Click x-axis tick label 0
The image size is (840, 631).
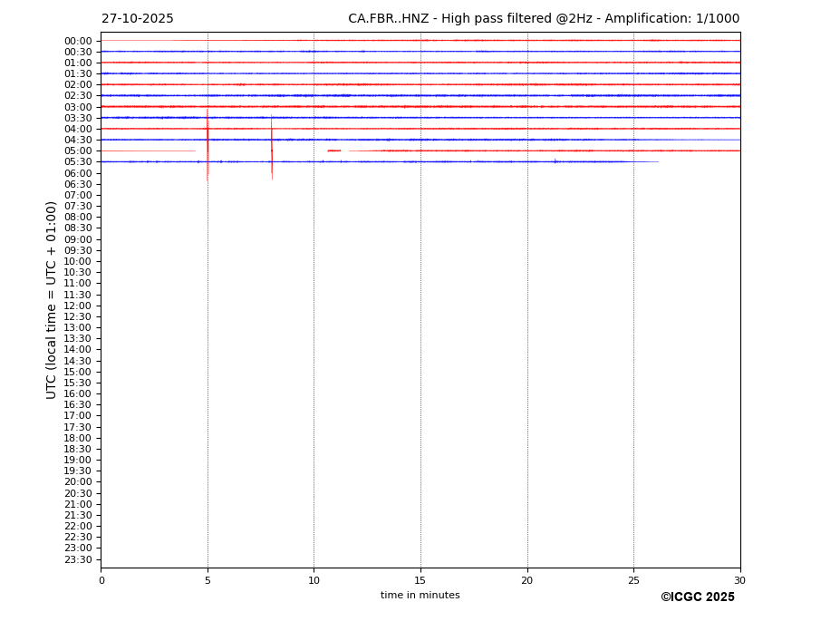[x=101, y=580]
